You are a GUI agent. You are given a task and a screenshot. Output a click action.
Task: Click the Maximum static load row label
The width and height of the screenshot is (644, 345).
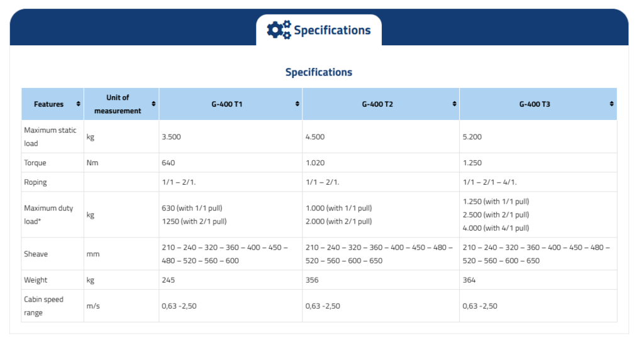[50, 136]
